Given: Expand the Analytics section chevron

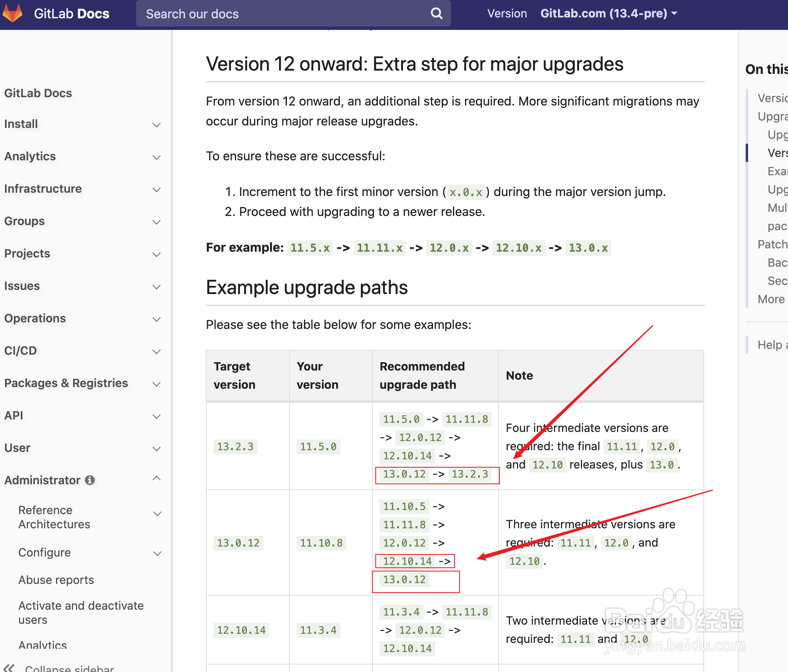Looking at the screenshot, I should pos(157,157).
